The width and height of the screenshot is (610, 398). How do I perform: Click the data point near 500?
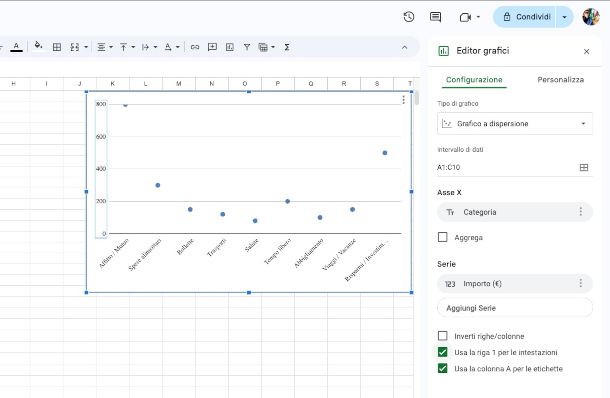pos(385,153)
